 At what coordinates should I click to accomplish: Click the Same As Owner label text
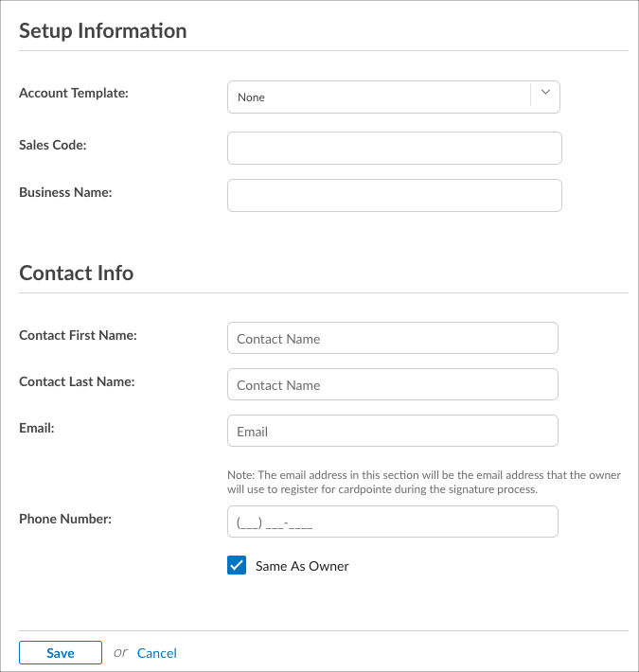point(302,566)
